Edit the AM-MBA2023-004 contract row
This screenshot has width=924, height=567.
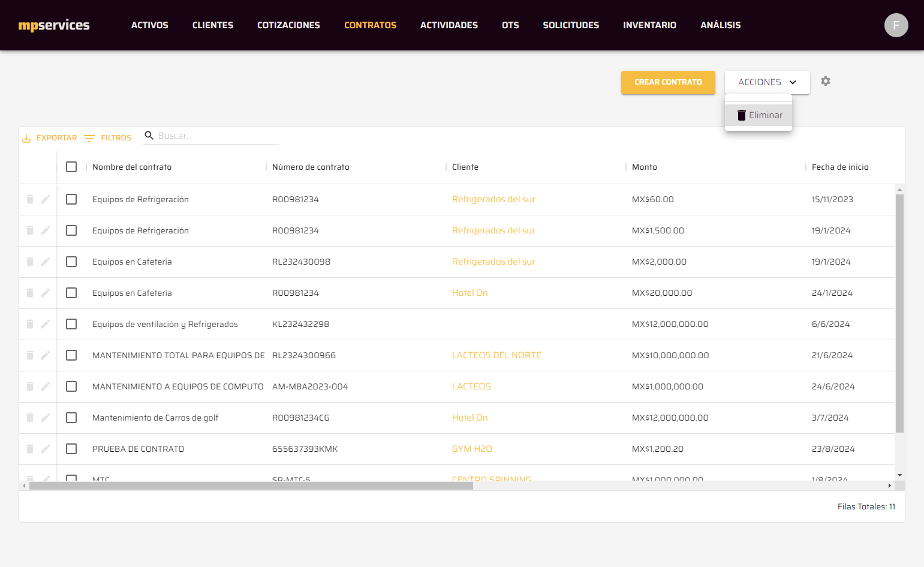(46, 386)
